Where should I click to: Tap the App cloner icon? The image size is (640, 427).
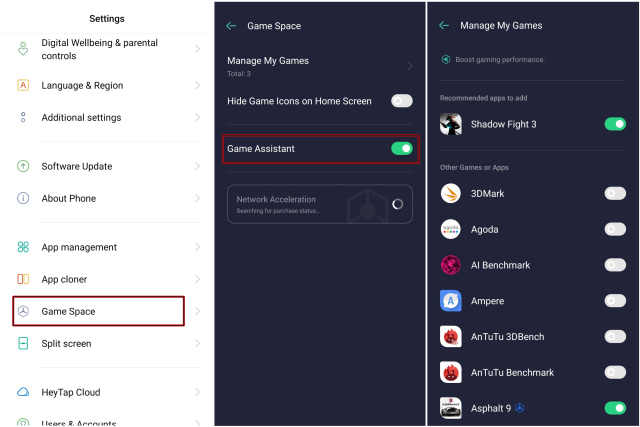pyautogui.click(x=23, y=279)
